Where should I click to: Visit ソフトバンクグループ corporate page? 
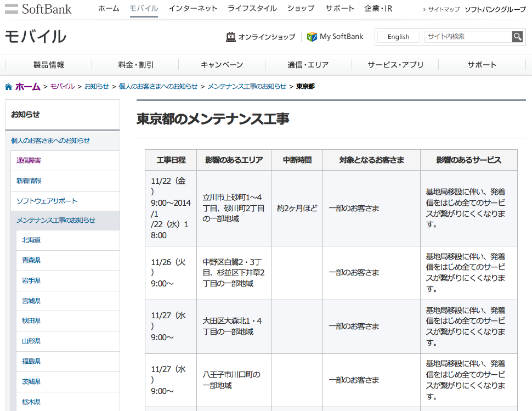(494, 9)
